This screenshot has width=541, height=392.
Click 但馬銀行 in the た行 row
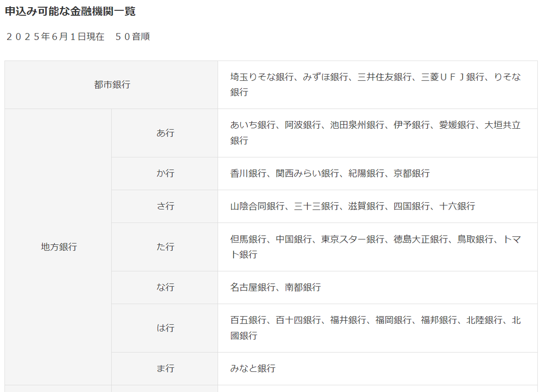(249, 239)
